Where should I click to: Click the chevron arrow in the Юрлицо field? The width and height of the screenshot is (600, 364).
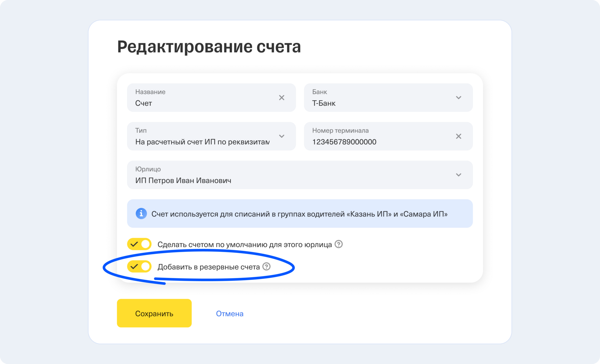pos(459,175)
